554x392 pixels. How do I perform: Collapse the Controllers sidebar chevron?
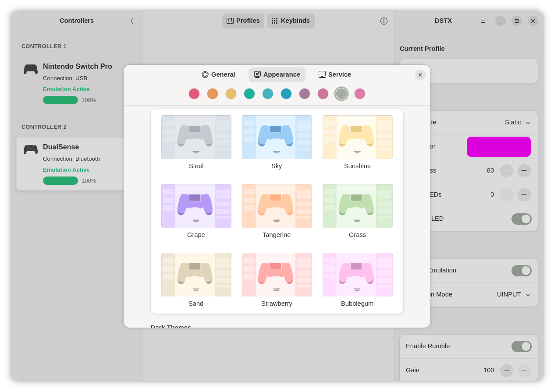click(x=132, y=21)
